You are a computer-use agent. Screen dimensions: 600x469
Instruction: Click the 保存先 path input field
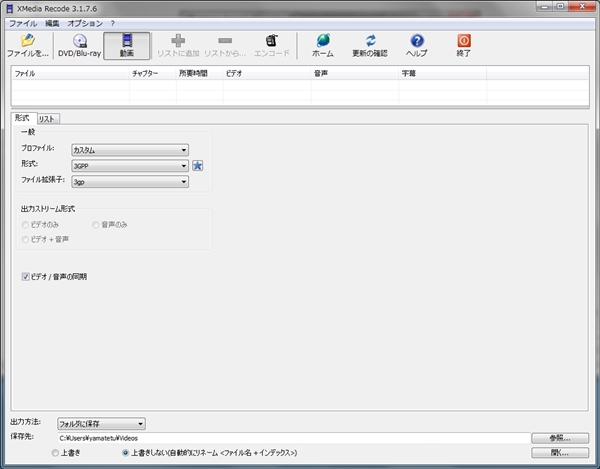point(293,438)
